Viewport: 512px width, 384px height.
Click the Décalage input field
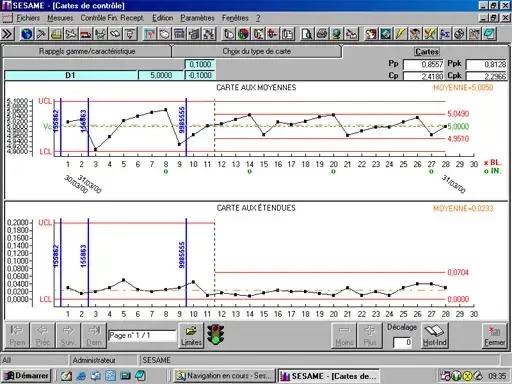403,342
